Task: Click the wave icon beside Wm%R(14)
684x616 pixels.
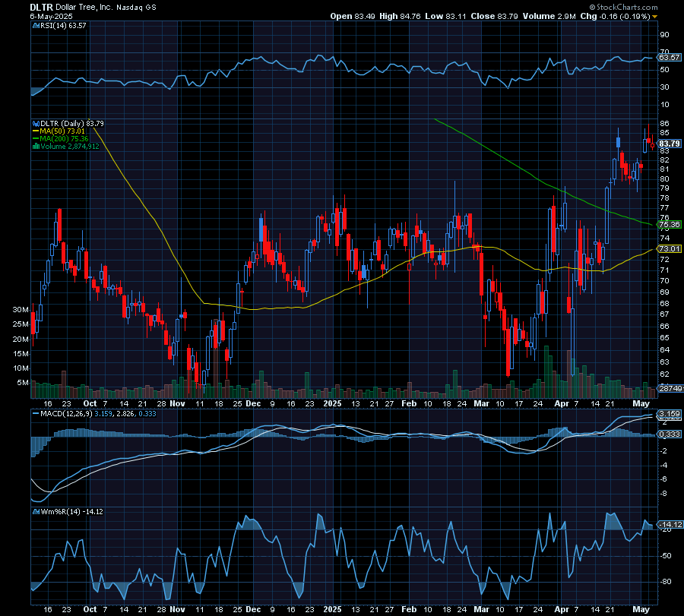Action: (35, 511)
